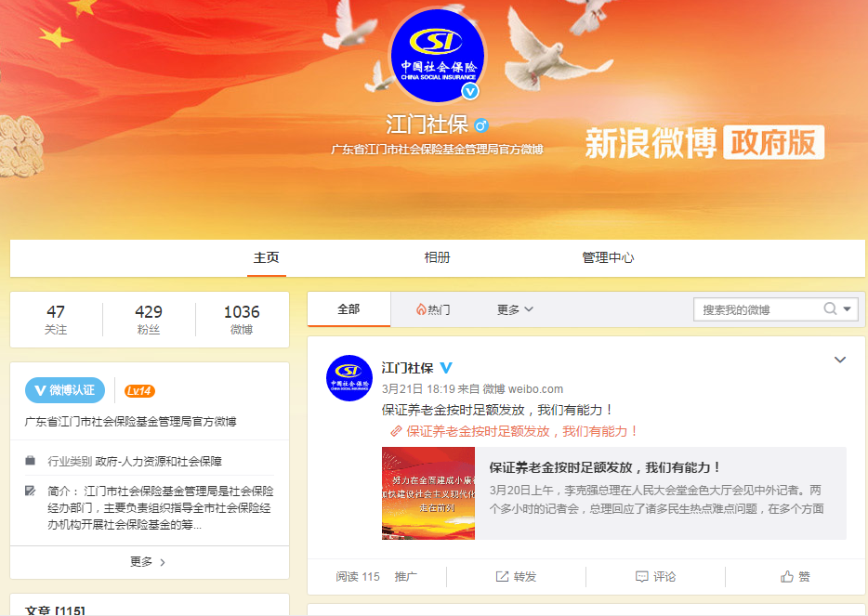Click the blue CSI profile avatar in banner
Viewport: 868px width, 616px height.
438,56
